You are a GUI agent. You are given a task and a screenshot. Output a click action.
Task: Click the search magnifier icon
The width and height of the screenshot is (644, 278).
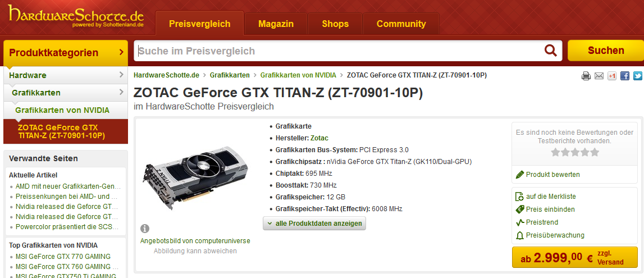550,51
